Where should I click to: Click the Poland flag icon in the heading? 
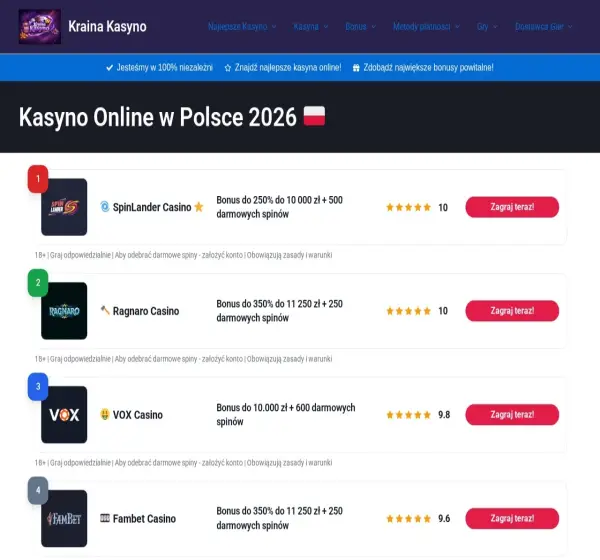coord(314,116)
